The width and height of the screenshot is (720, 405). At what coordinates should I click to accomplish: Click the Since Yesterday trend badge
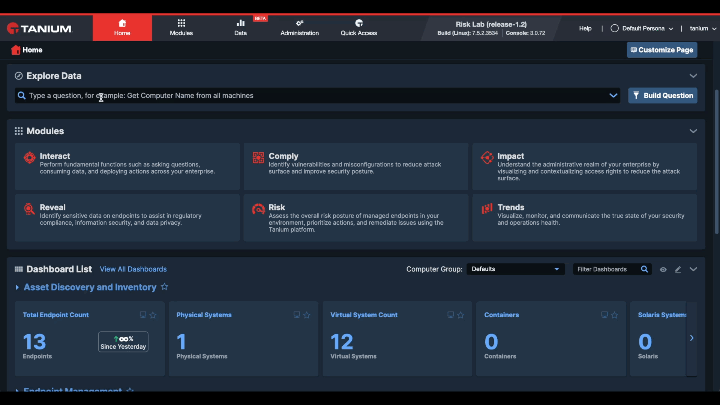pyautogui.click(x=123, y=342)
